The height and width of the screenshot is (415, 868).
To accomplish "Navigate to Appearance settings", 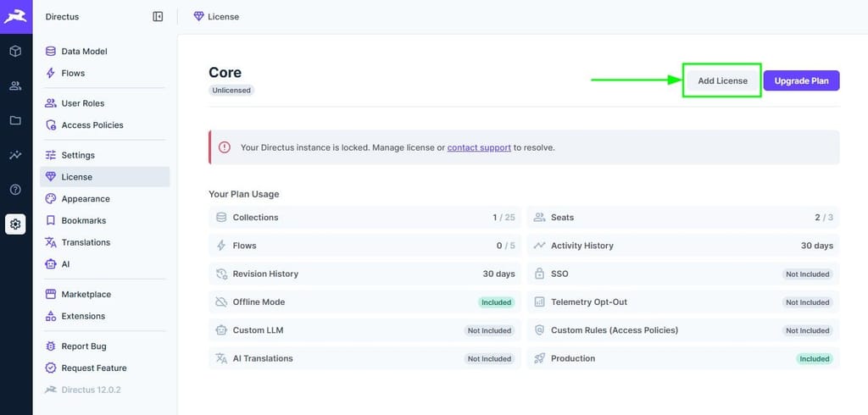I will click(104, 199).
